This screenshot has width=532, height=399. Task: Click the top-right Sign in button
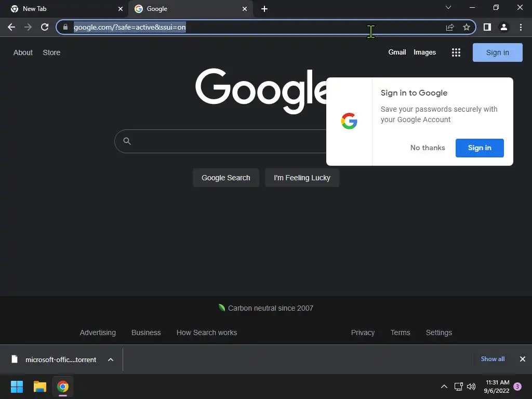pyautogui.click(x=497, y=52)
